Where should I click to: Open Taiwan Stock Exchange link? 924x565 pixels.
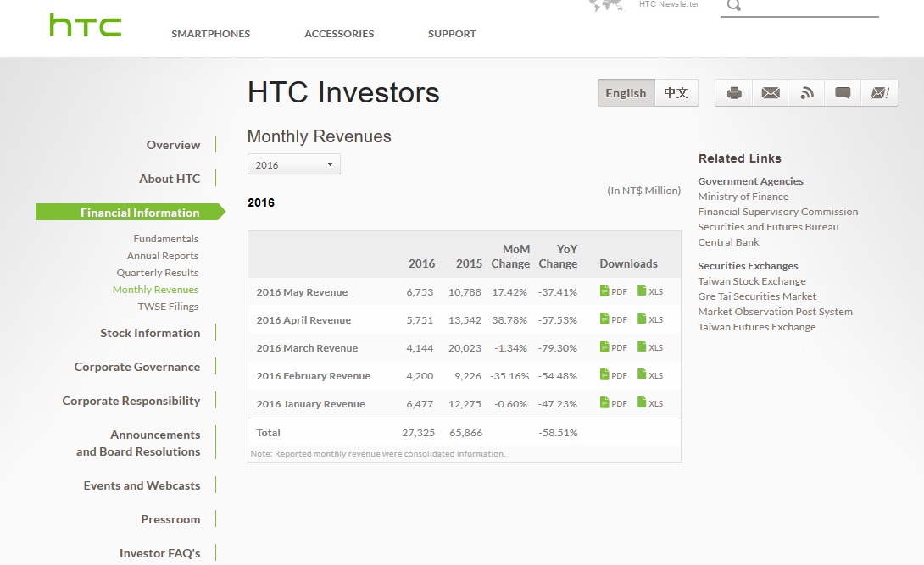click(751, 281)
